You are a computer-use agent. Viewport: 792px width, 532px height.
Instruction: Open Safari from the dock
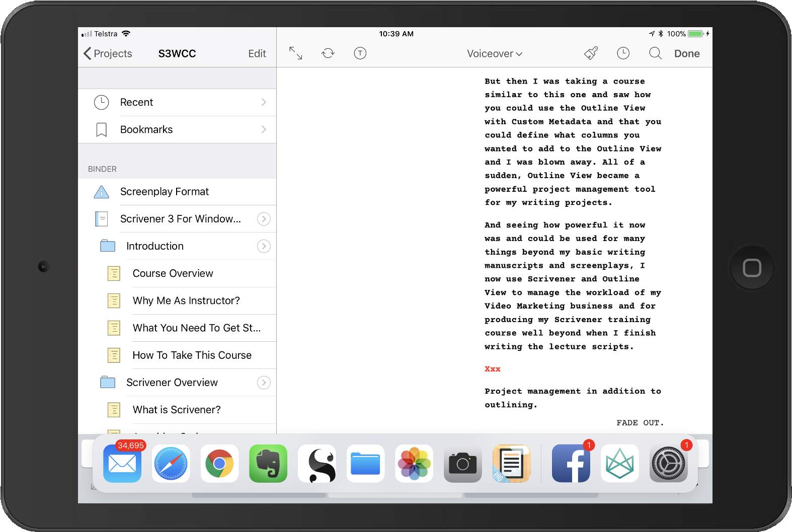pos(171,463)
